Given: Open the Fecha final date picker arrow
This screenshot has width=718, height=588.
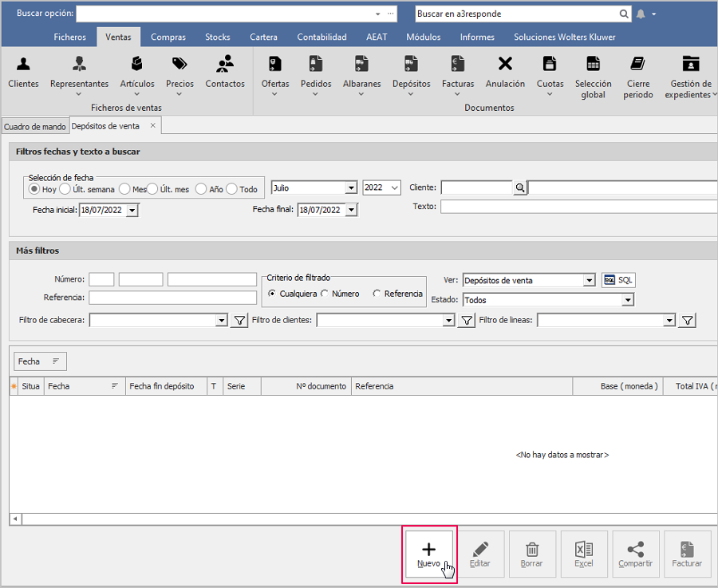Looking at the screenshot, I should 351,210.
